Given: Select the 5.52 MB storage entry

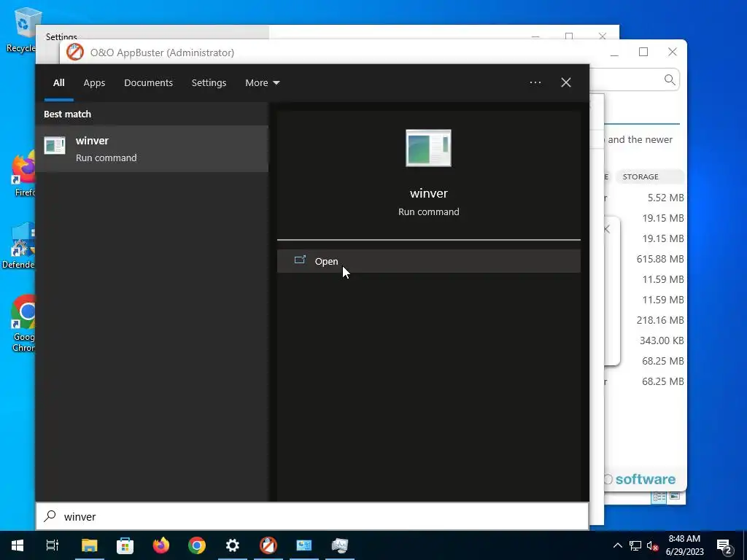Looking at the screenshot, I should tap(665, 198).
